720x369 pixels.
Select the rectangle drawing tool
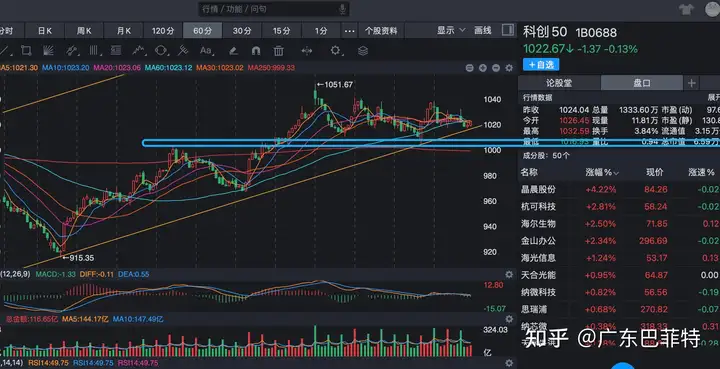coord(26,50)
